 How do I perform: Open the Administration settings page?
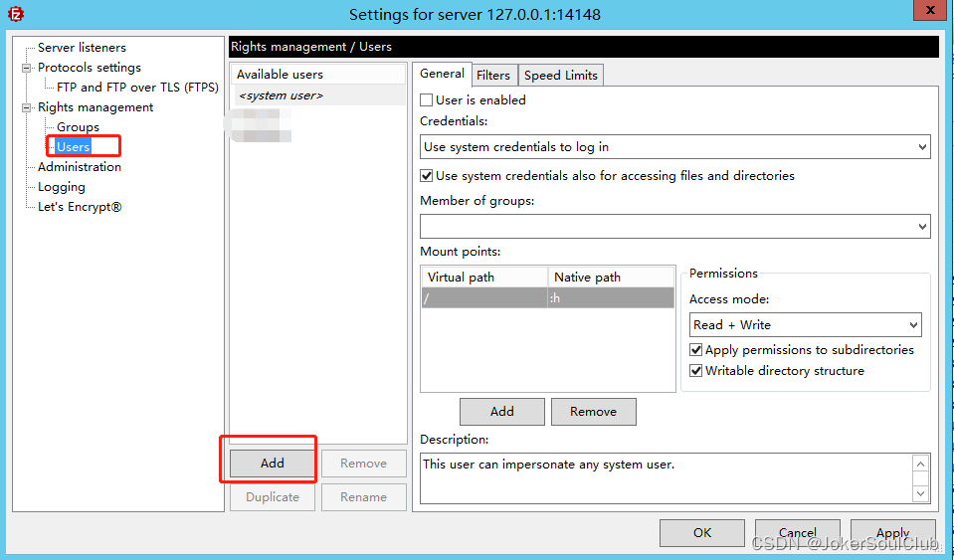80,166
